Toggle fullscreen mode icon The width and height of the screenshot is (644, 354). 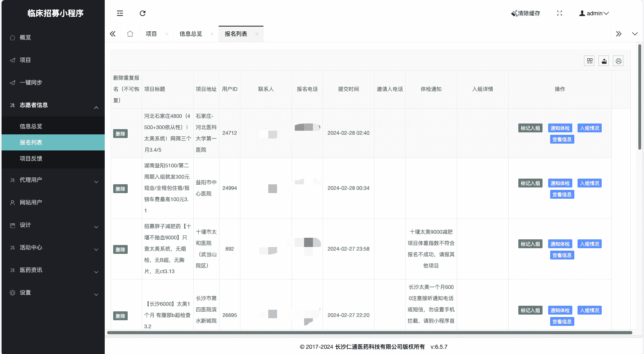pyautogui.click(x=559, y=13)
